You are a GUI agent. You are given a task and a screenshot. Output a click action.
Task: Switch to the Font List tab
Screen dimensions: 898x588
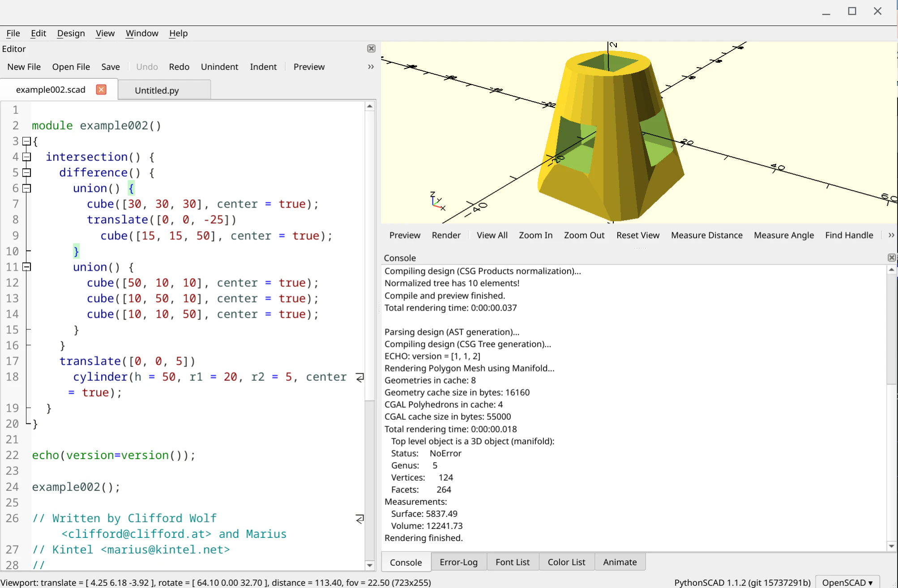(512, 562)
